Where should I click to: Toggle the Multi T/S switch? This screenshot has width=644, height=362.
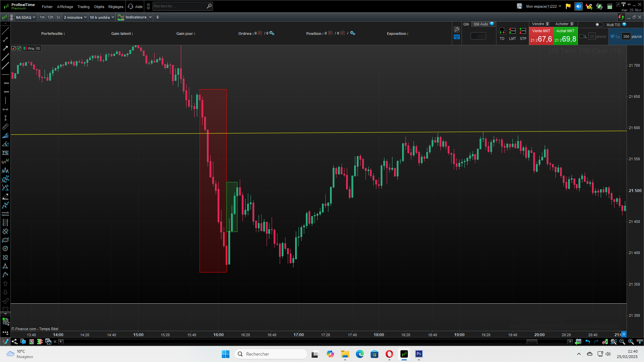[x=599, y=24]
